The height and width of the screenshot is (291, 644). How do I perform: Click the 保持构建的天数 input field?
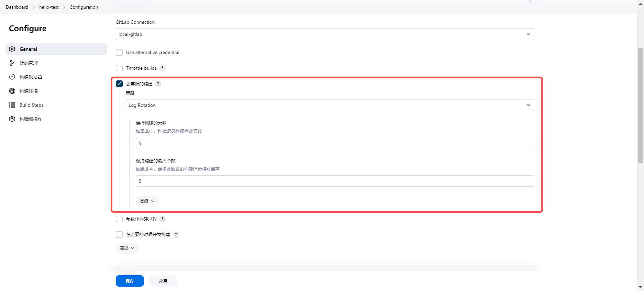coord(334,143)
